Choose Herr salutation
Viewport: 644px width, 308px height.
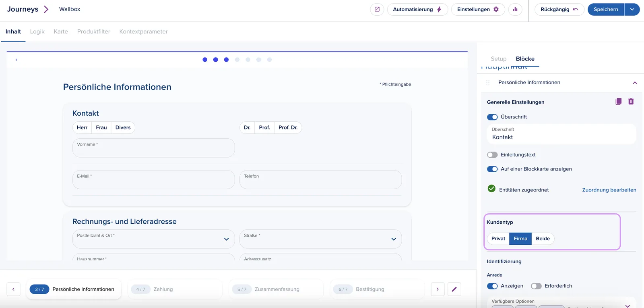pyautogui.click(x=82, y=127)
